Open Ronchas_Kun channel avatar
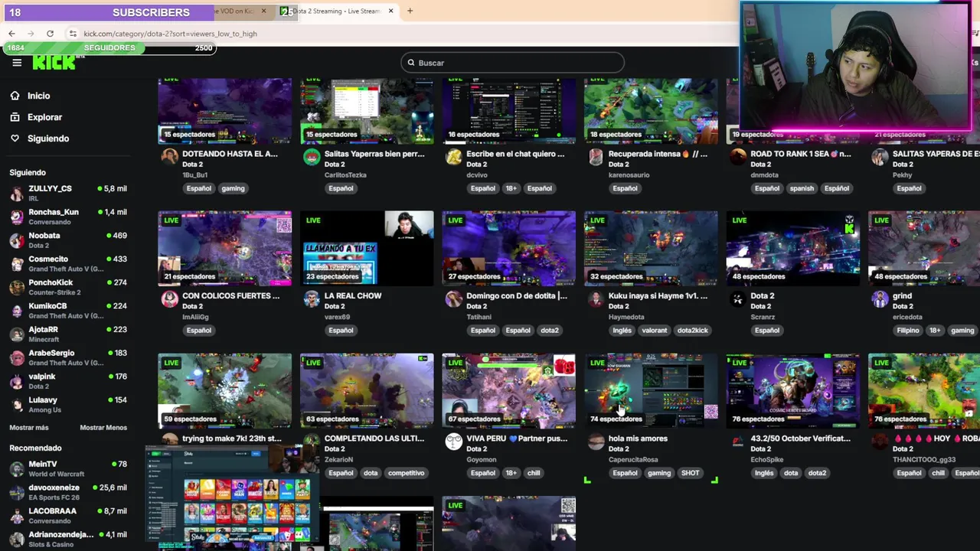The height and width of the screenshot is (551, 980). (17, 217)
